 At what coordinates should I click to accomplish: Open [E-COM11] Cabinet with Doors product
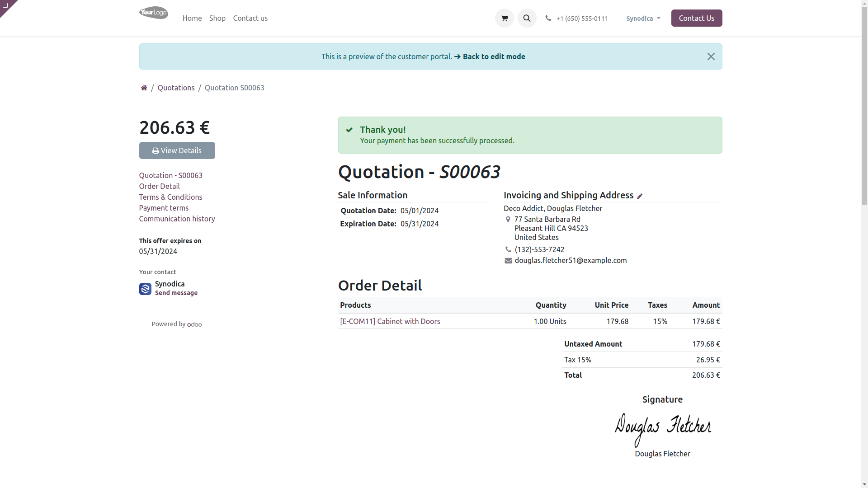[390, 321]
